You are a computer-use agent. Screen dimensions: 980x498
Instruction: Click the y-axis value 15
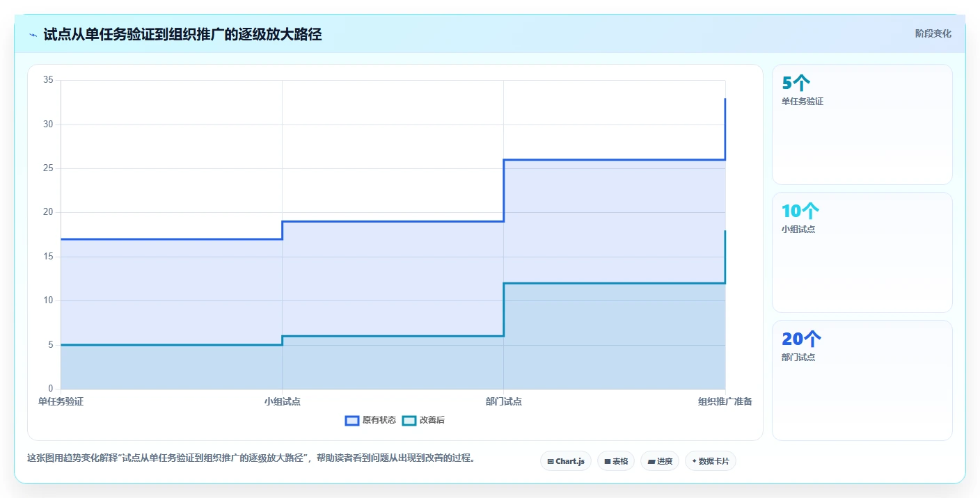(48, 257)
